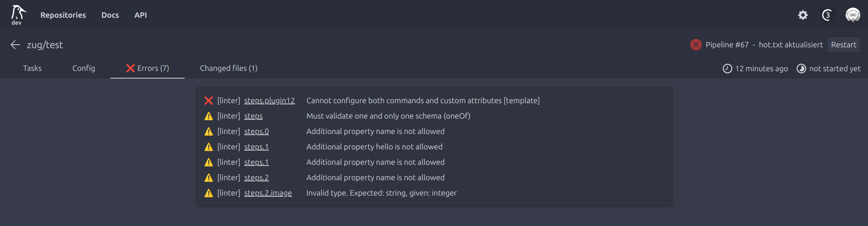
Task: Click the red X on the steps.plugin12 error
Action: click(208, 100)
